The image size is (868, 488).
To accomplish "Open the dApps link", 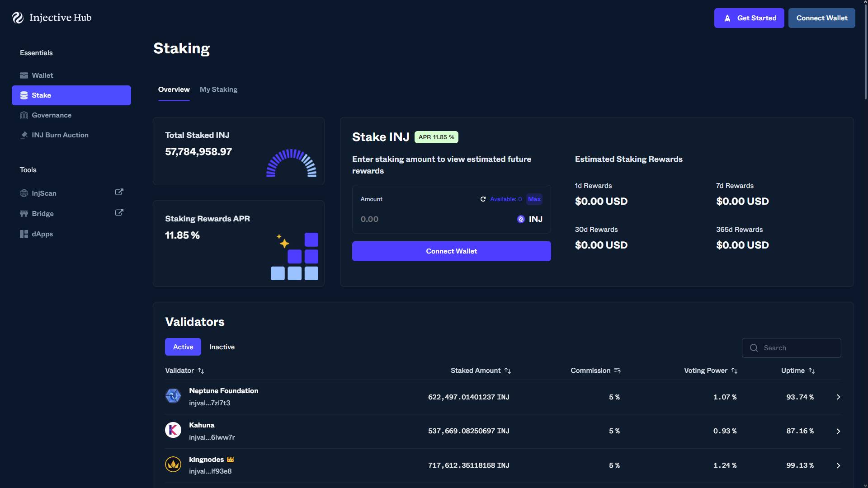I will coord(71,234).
